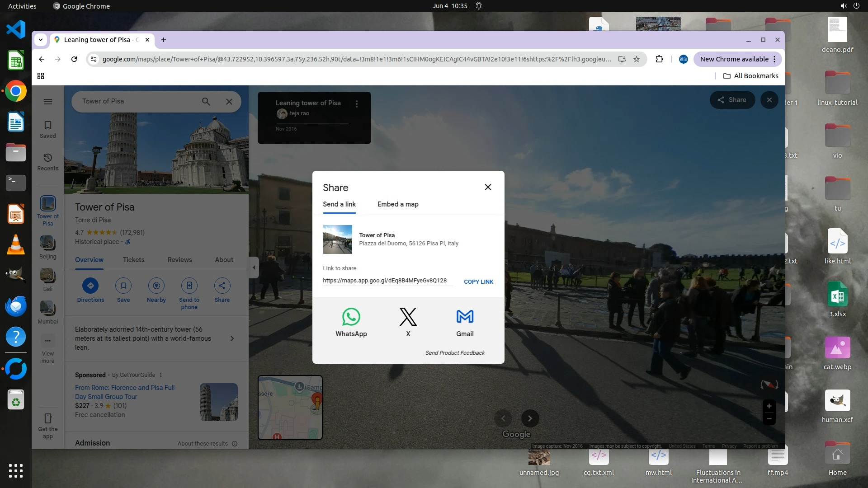The image size is (868, 488).
Task: Switch to Embed a map tab
Action: point(398,204)
